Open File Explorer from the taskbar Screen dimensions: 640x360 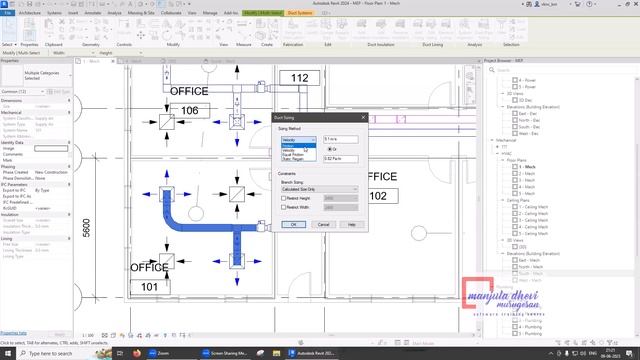276,353
